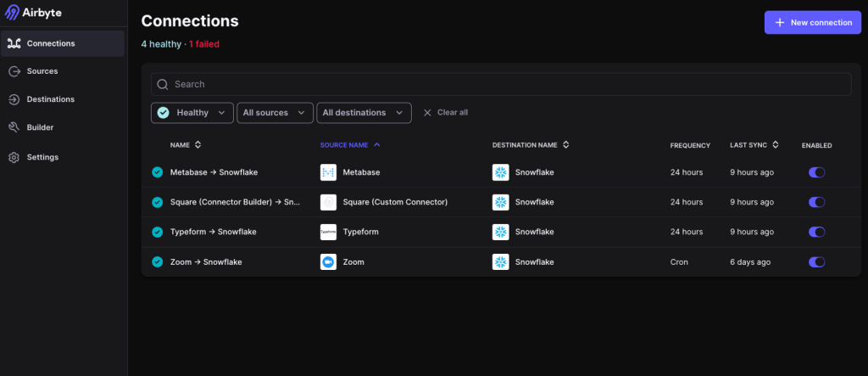Click Clear all filters
Image resolution: width=868 pixels, height=376 pixels.
pos(446,113)
